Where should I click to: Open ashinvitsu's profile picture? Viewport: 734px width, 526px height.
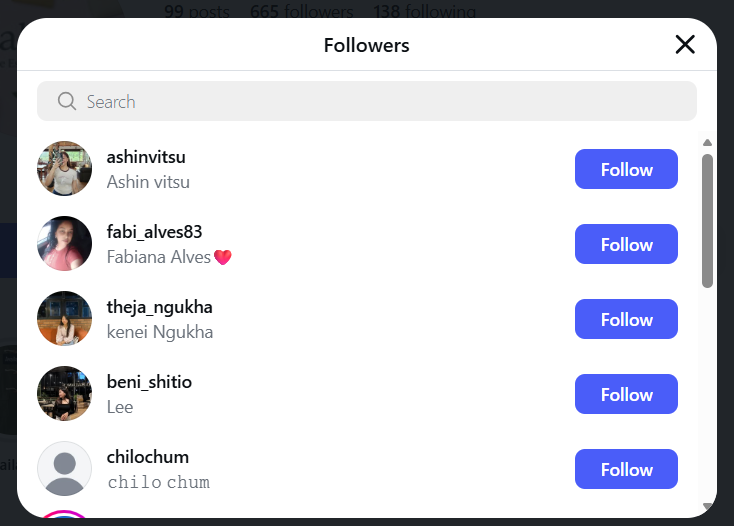point(65,169)
